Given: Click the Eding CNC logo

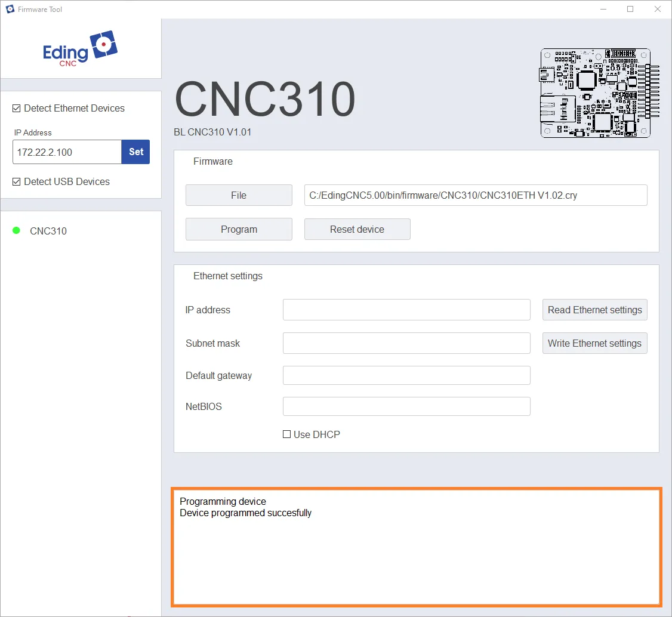Looking at the screenshot, I should (x=80, y=48).
